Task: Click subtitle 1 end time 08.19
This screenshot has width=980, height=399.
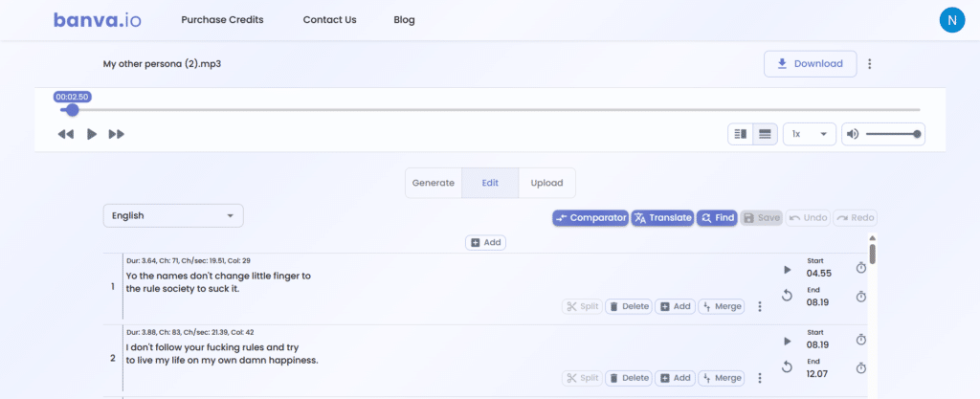Action: 819,302
